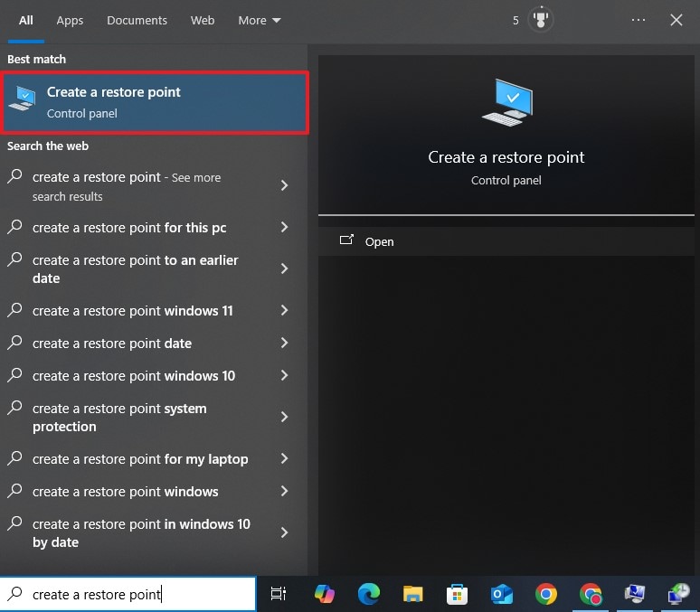Click in the taskbar search input field

click(x=128, y=594)
